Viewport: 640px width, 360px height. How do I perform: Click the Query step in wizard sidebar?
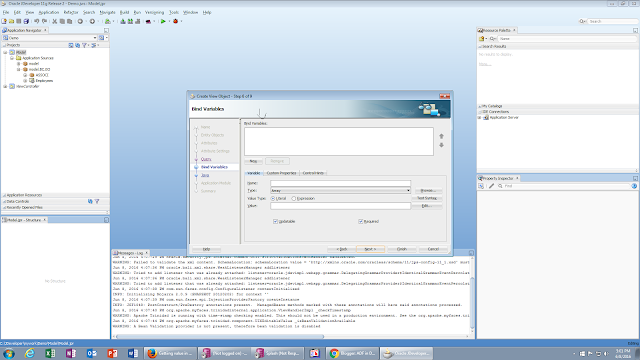click(x=206, y=159)
